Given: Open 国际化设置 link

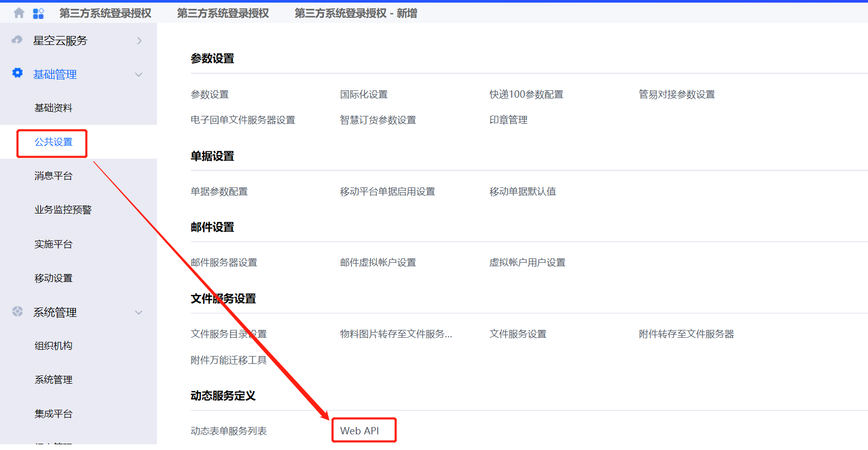Looking at the screenshot, I should point(364,94).
